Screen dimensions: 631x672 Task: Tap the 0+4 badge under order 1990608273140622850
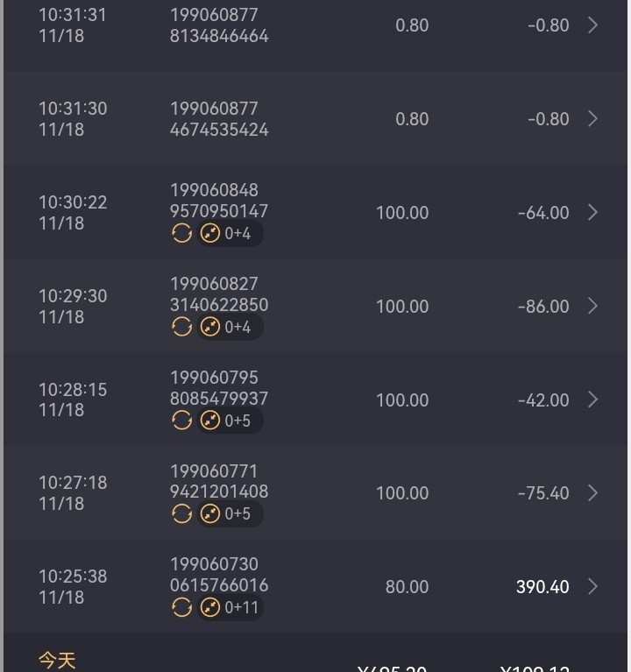(x=230, y=327)
